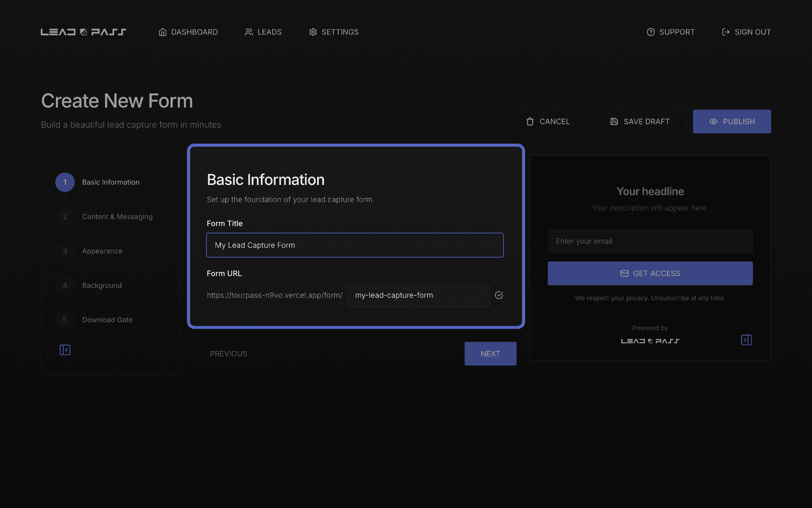Cancel the new form creation
812x508 pixels.
point(548,121)
